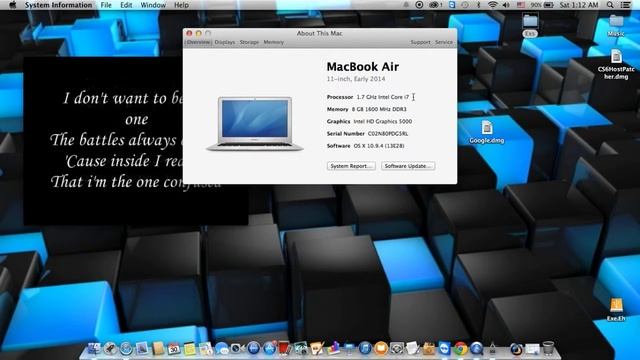Open the Window menu

tap(153, 5)
